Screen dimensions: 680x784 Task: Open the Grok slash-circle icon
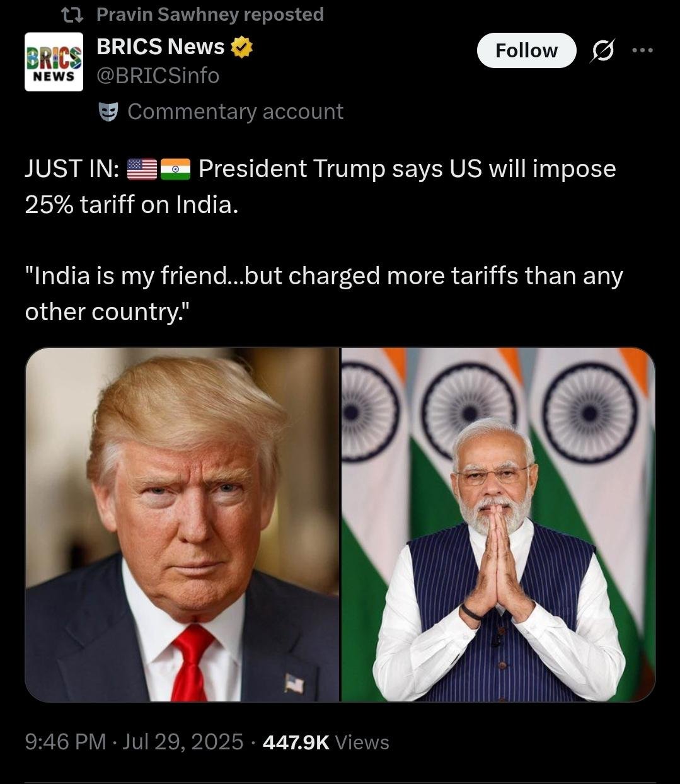point(602,51)
